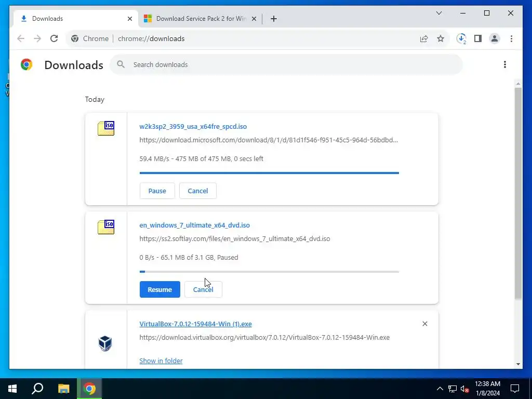The height and width of the screenshot is (399, 532).
Task: Open Windows Start menu
Action: pos(12,389)
